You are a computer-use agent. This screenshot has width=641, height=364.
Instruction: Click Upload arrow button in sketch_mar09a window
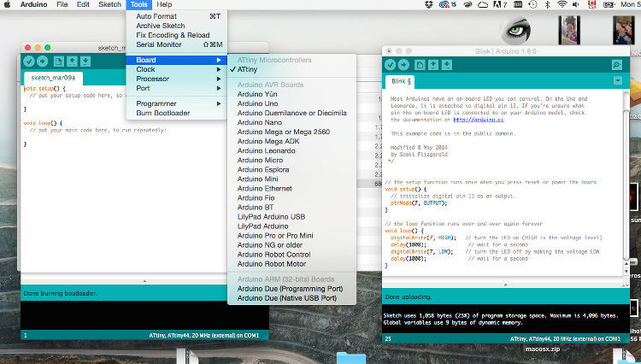click(x=43, y=62)
